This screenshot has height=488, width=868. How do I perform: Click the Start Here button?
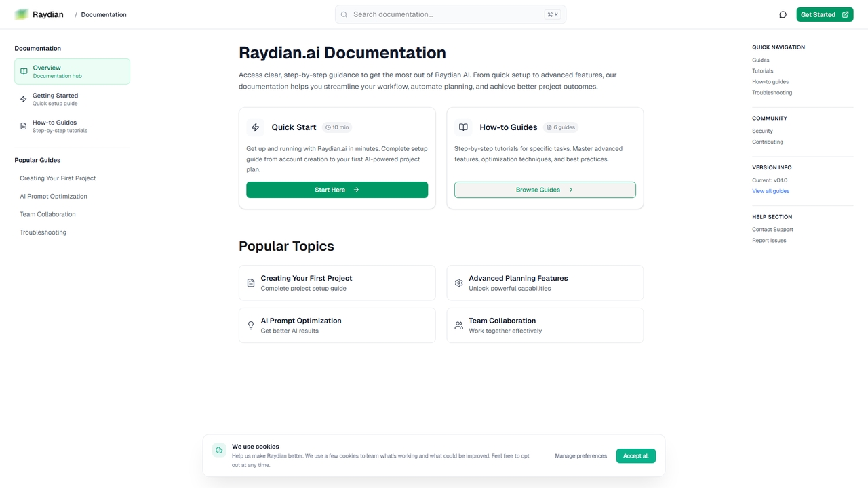point(337,190)
